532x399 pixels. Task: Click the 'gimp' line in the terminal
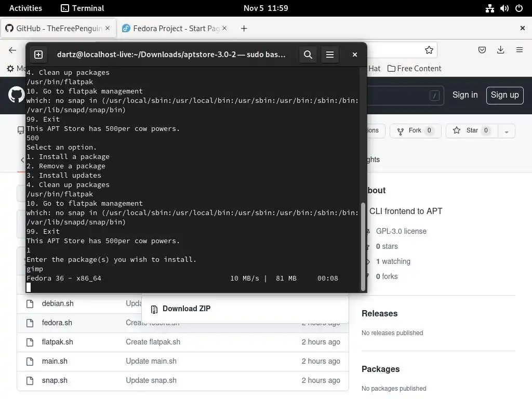pyautogui.click(x=35, y=269)
